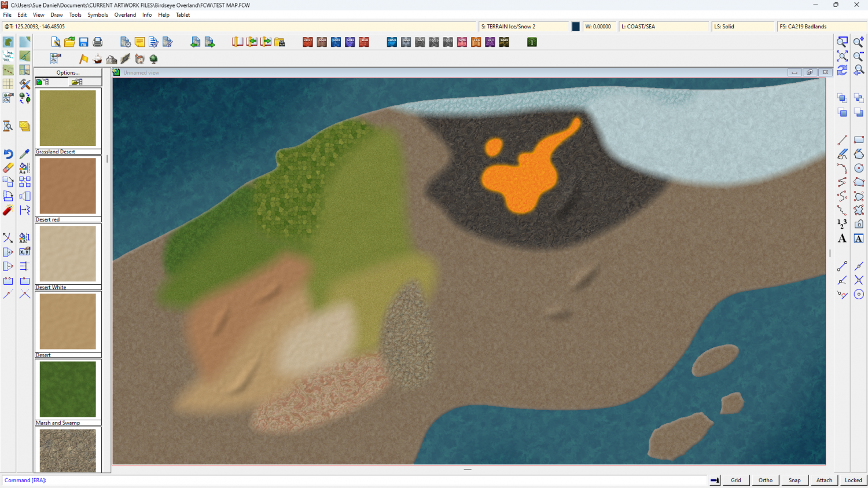The image size is (868, 488).
Task: Select the Undo arrow tool
Action: [8, 154]
